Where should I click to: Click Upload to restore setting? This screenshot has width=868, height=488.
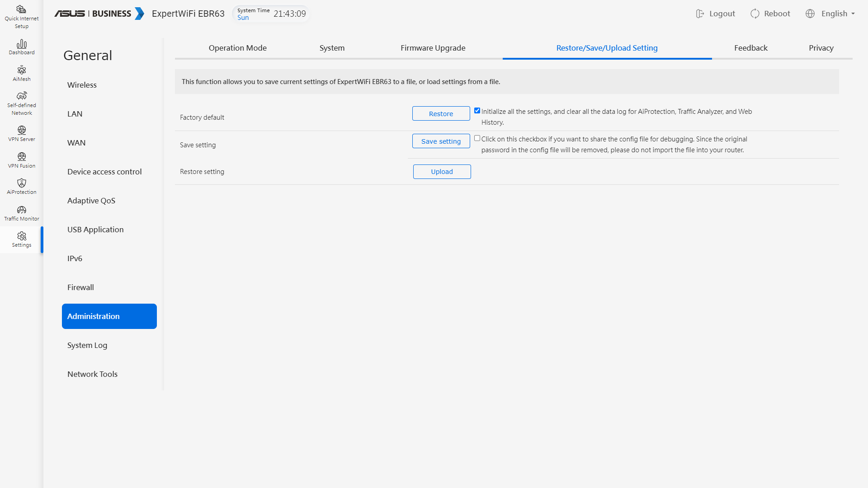tap(442, 172)
